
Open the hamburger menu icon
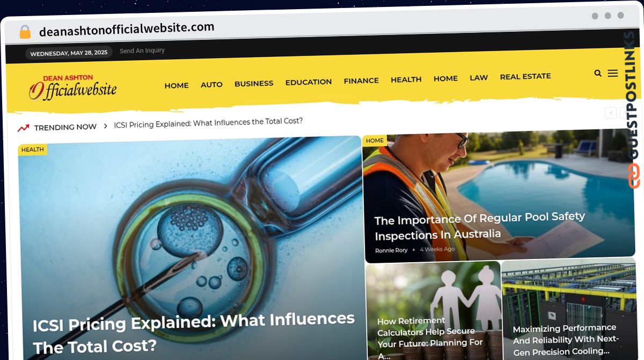pyautogui.click(x=612, y=73)
